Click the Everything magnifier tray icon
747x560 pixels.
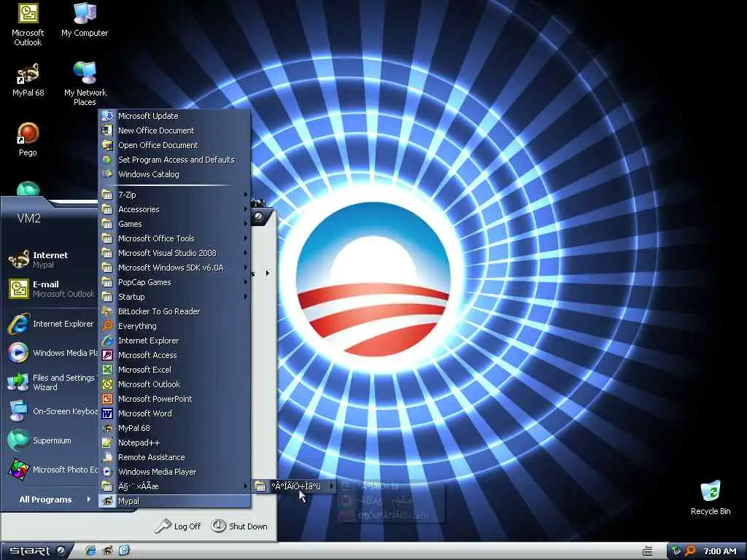click(690, 551)
